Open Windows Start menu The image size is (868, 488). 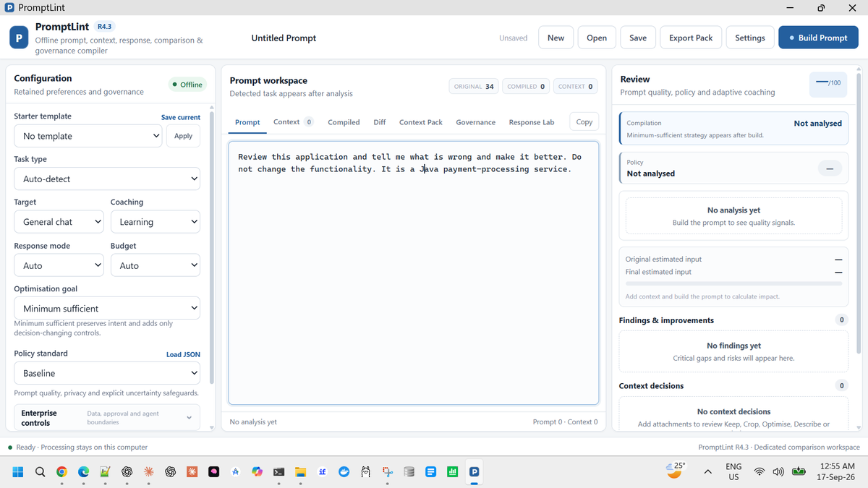coord(18,472)
